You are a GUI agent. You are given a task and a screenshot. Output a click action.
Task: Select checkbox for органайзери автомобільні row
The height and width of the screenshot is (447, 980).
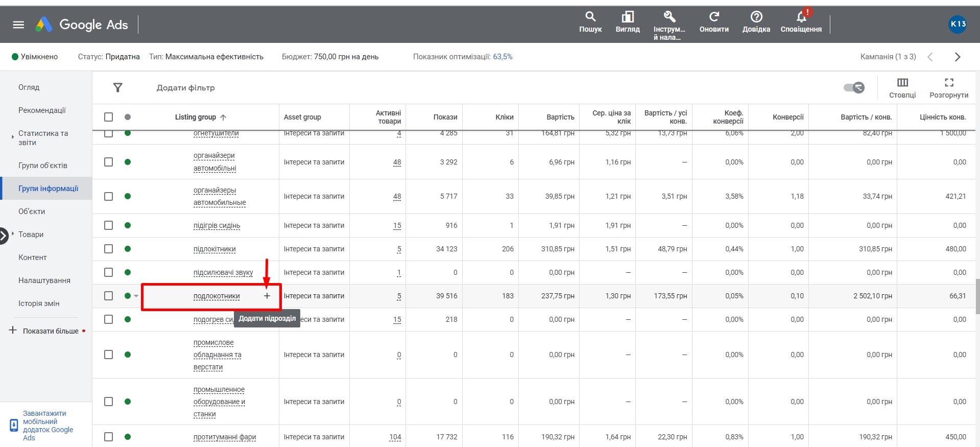(x=108, y=162)
